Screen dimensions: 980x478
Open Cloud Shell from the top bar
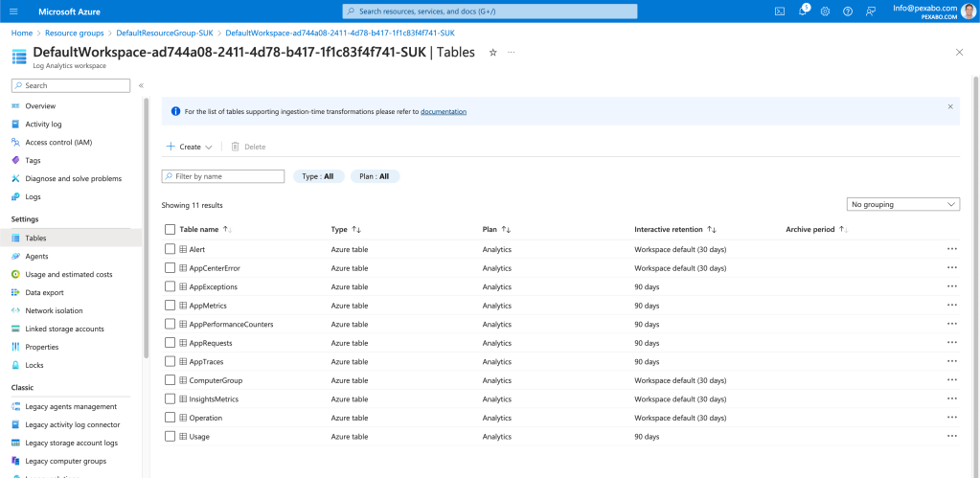780,11
